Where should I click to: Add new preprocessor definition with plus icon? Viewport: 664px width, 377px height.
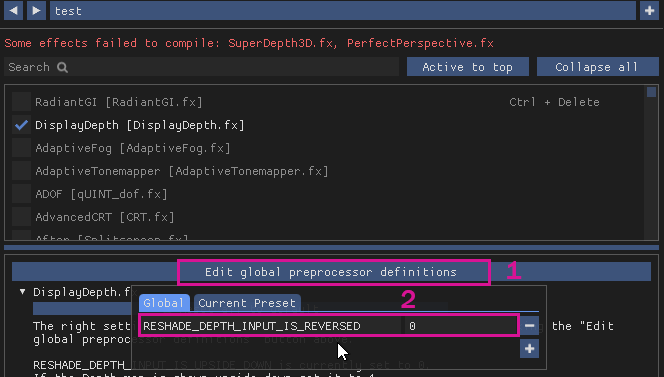529,349
